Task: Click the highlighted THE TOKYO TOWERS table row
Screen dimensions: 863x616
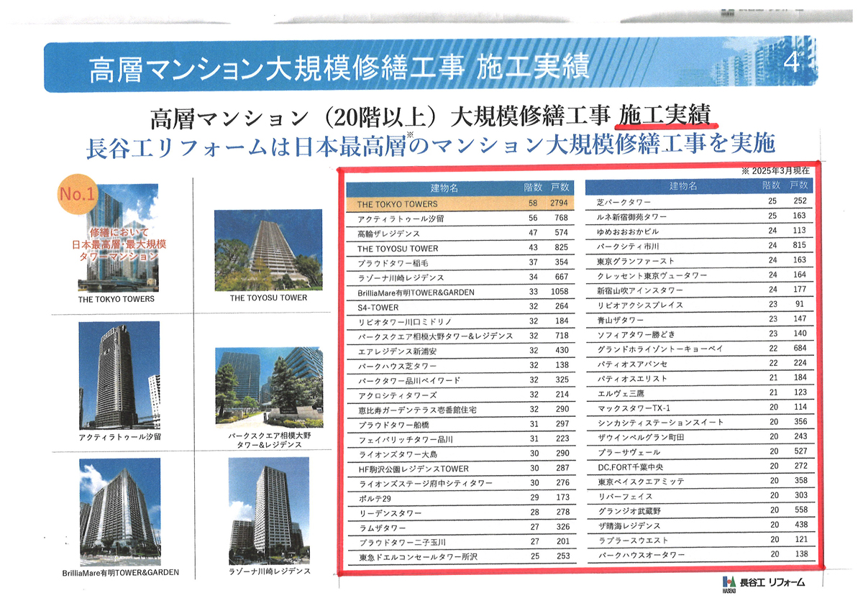Action: pyautogui.click(x=460, y=203)
